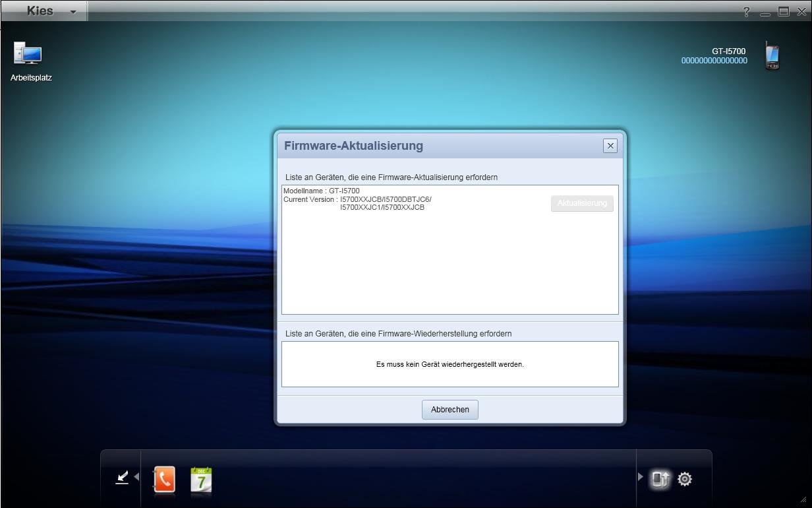Screen dimensions: 812x508
Task: Maximize the Kies window
Action: click(784, 11)
